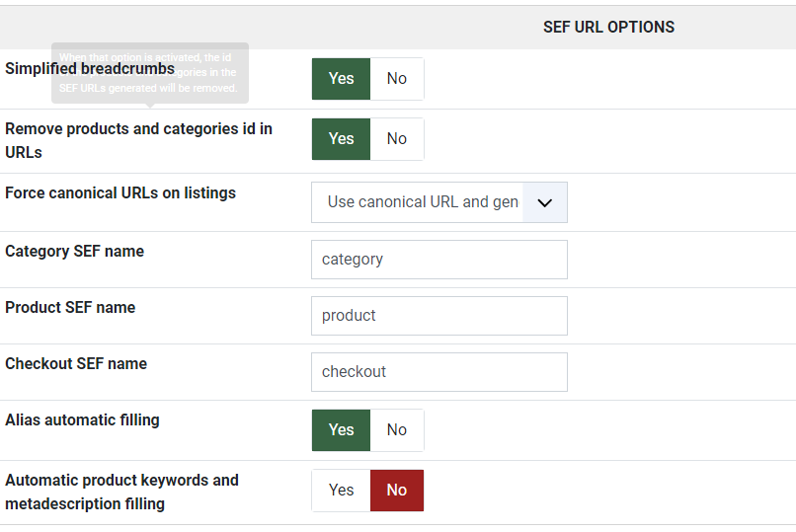The height and width of the screenshot is (532, 796).
Task: Click the 'Checkout SEF name' label
Action: (76, 364)
